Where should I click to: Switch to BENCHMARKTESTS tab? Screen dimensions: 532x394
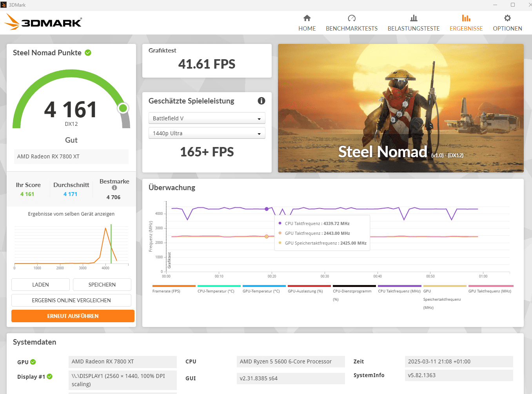[x=352, y=23]
